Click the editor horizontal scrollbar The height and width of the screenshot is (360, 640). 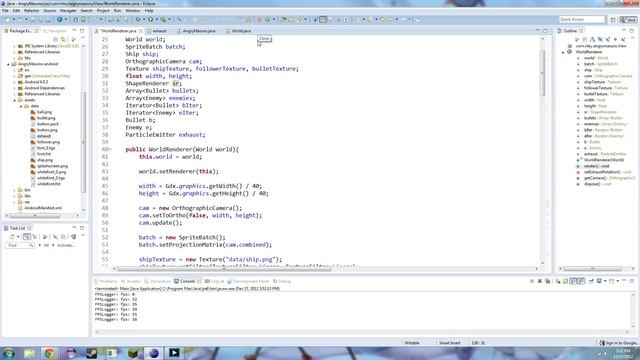[x=224, y=269]
